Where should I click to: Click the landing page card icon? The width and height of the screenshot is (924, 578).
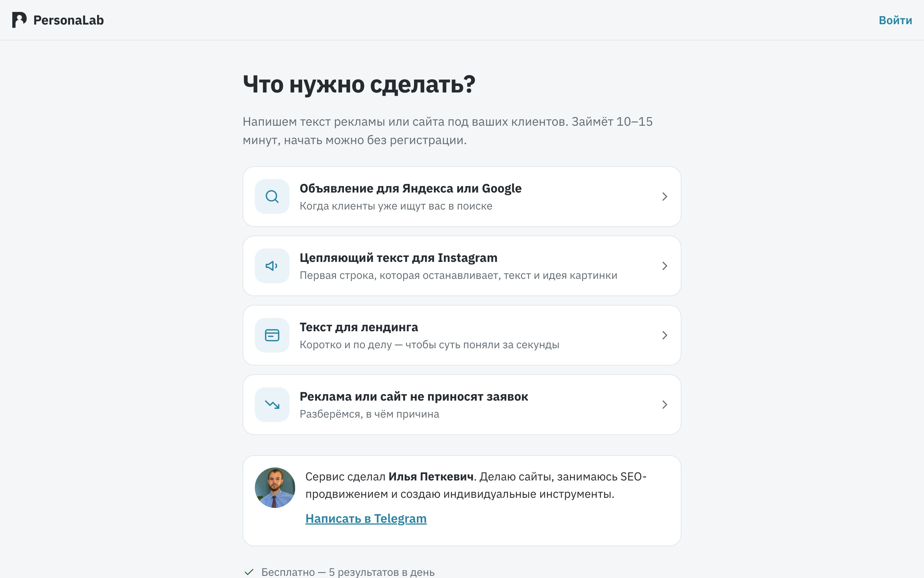tap(272, 335)
